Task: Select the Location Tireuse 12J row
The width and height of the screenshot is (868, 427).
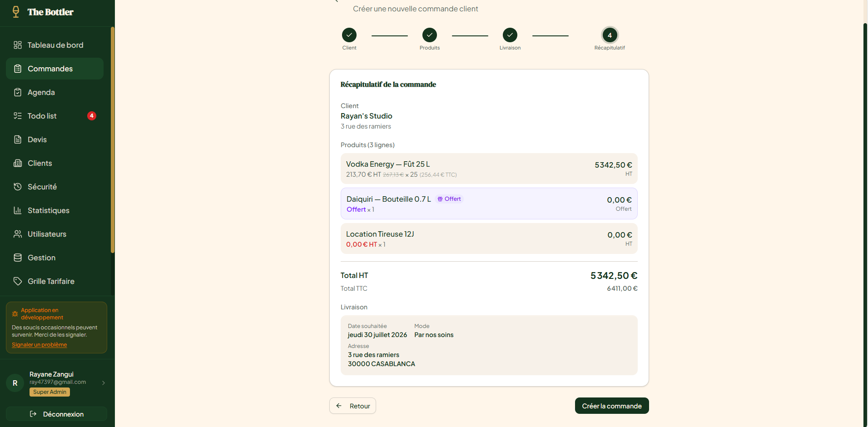Action: (489, 238)
